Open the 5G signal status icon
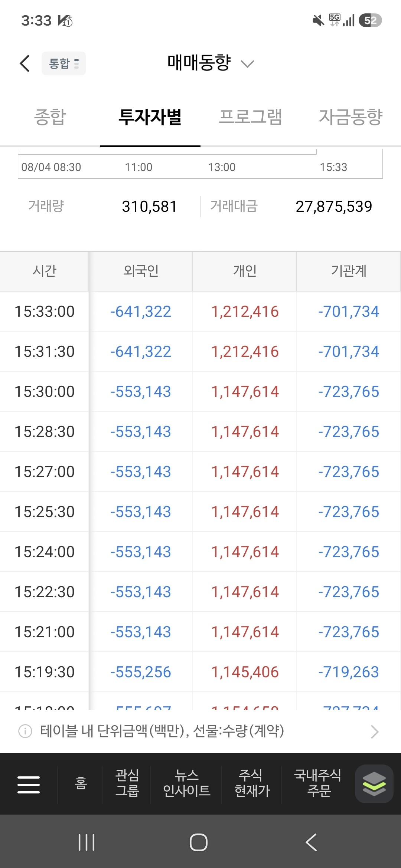 tap(335, 20)
